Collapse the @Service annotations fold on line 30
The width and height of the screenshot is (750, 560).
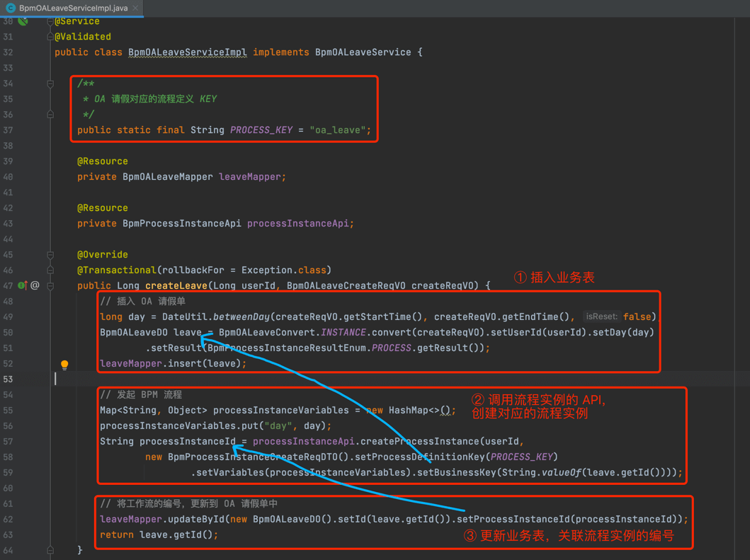point(50,21)
